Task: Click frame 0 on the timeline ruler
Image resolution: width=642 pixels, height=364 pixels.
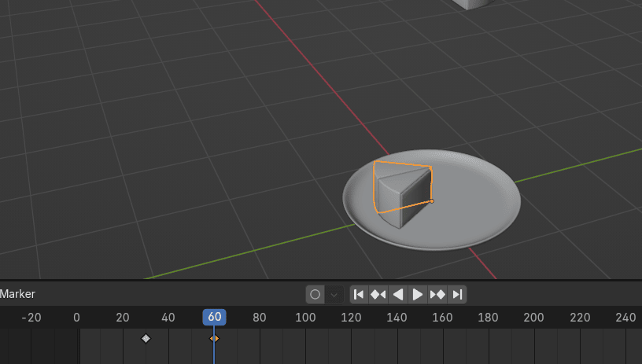Action: click(76, 318)
